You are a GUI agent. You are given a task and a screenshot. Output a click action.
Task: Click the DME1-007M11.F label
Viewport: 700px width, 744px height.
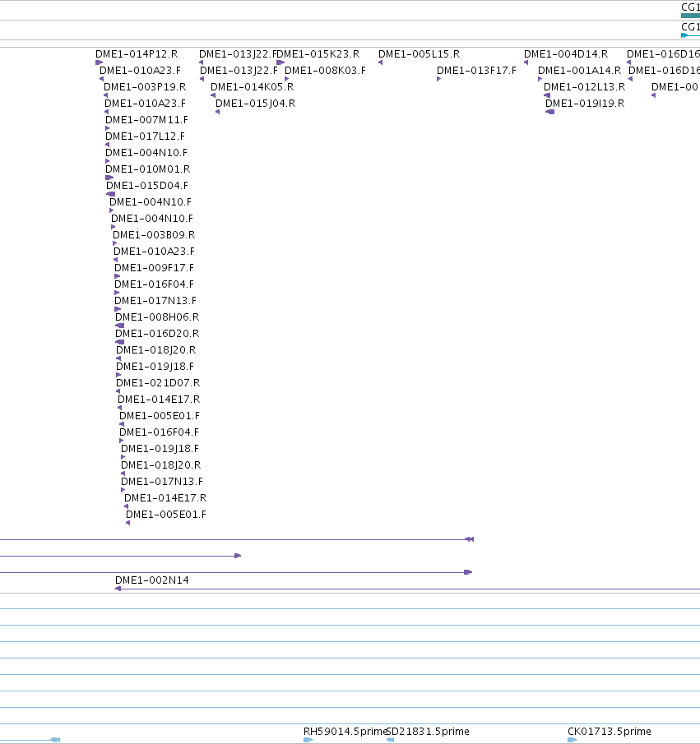click(x=146, y=119)
